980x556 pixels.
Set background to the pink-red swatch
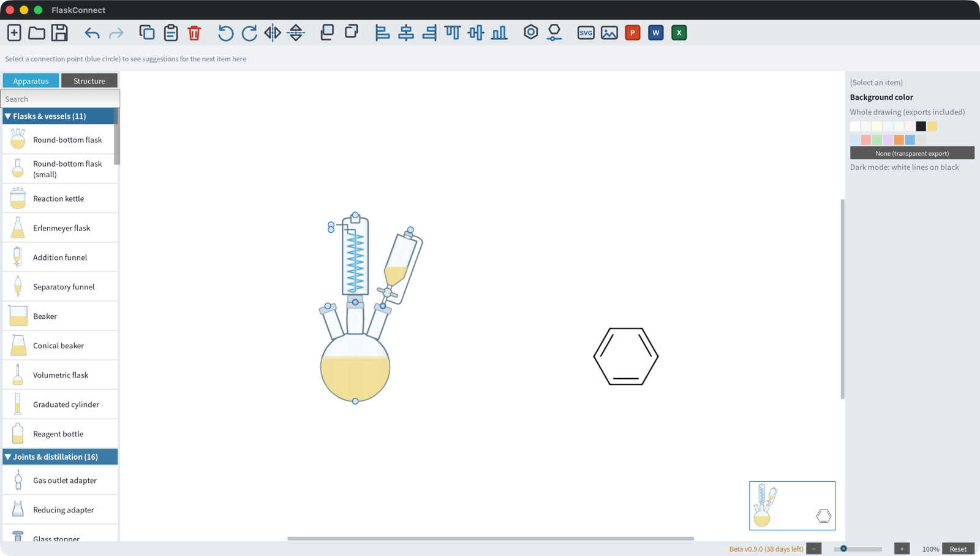click(x=865, y=140)
